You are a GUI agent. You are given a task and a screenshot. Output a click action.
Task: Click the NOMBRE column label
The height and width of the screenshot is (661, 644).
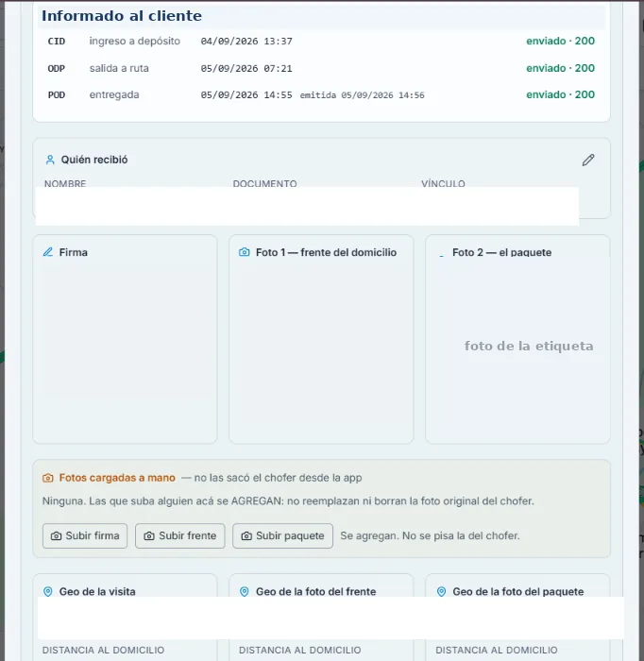point(65,183)
